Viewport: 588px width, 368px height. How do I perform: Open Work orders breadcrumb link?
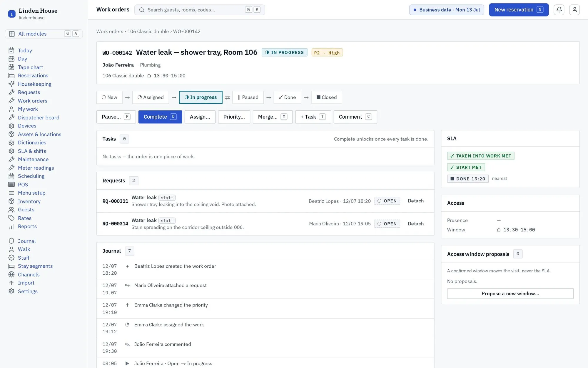(110, 32)
